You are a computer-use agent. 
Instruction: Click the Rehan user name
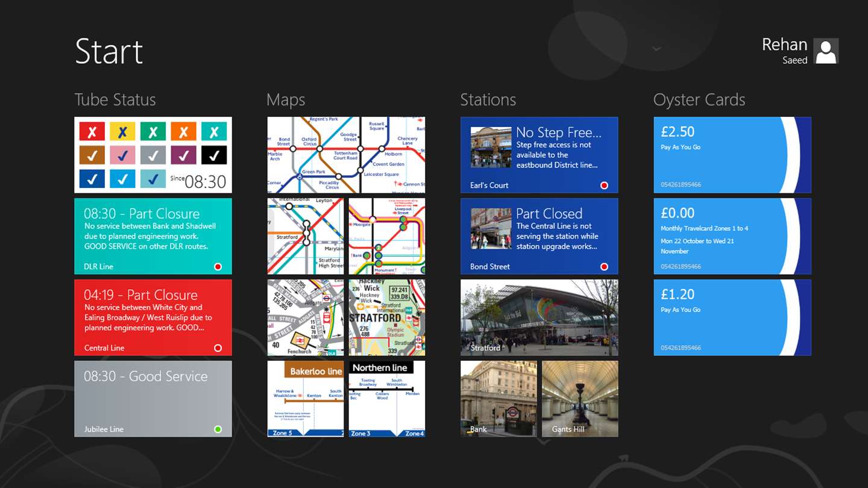click(x=784, y=44)
